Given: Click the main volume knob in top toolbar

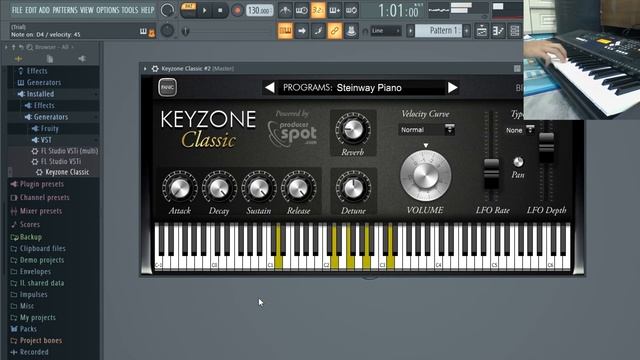Looking at the screenshot, I should coord(167,10).
